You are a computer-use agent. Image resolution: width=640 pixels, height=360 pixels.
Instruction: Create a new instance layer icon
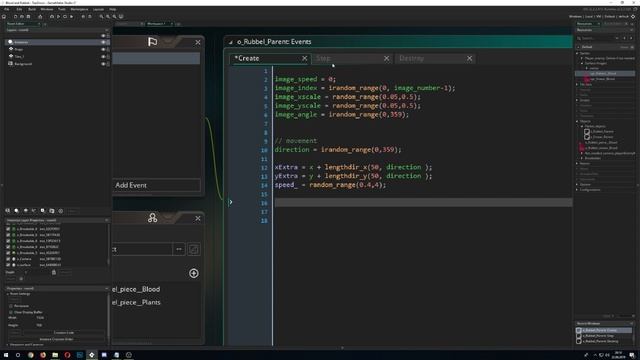pyautogui.click(x=16, y=211)
